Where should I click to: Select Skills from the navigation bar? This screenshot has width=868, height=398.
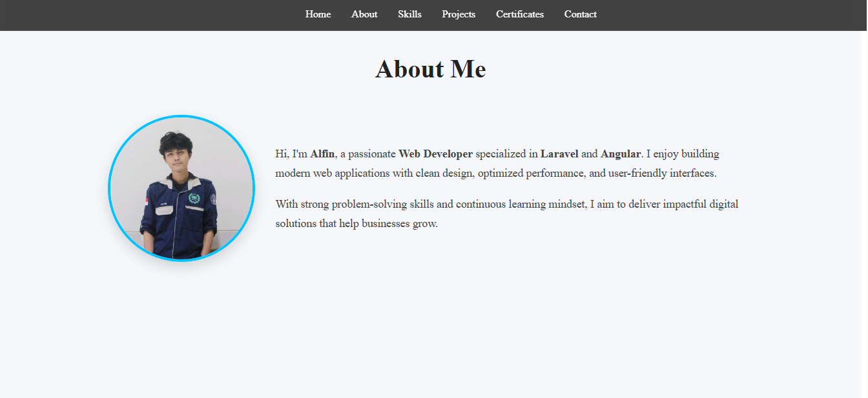click(x=409, y=14)
